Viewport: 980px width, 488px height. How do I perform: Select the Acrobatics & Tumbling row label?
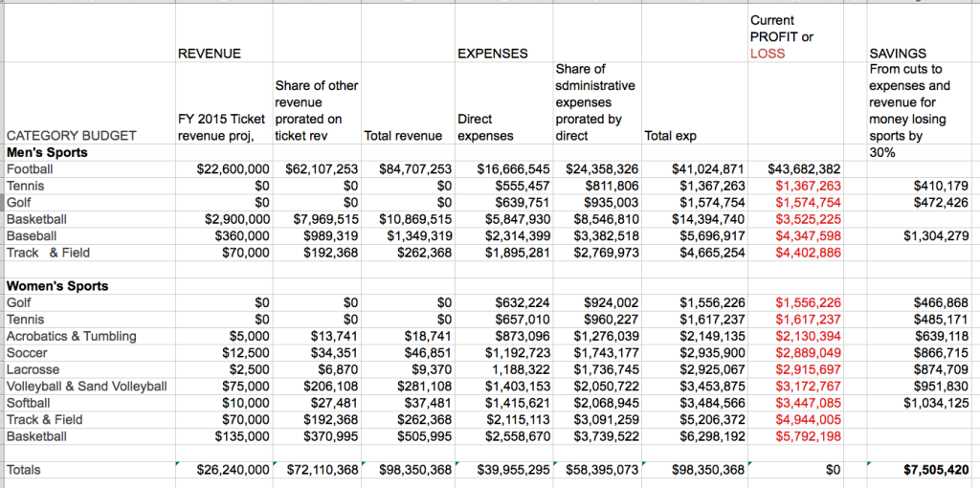coord(71,336)
